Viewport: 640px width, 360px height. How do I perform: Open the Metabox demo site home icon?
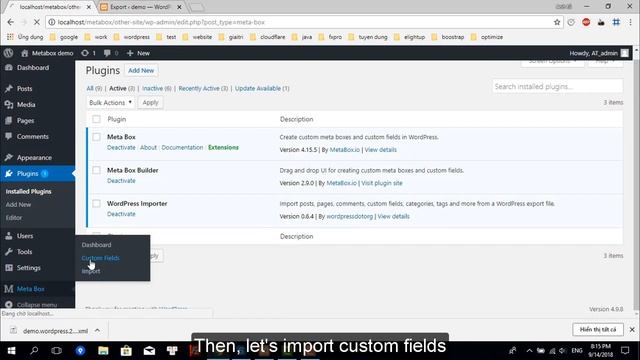[25, 53]
